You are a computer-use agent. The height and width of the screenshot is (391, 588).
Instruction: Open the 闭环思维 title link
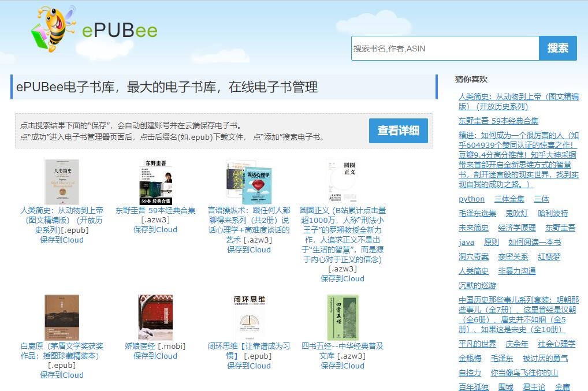pyautogui.click(x=249, y=351)
